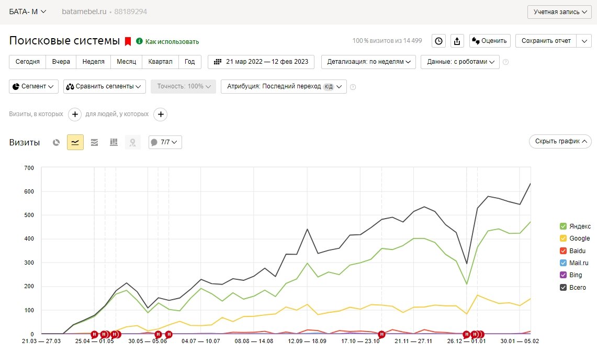Switch chart to pie chart view
This screenshot has width=597, height=364.
[x=56, y=142]
